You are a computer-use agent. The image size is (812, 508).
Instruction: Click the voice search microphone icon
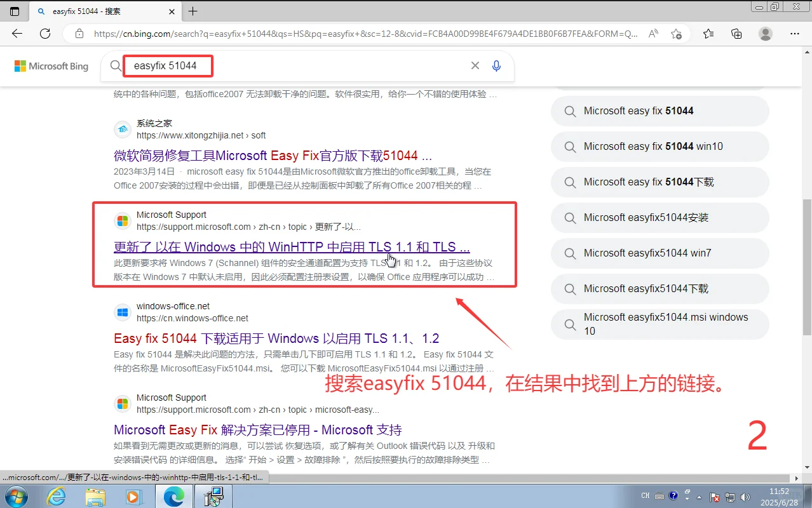[496, 65]
